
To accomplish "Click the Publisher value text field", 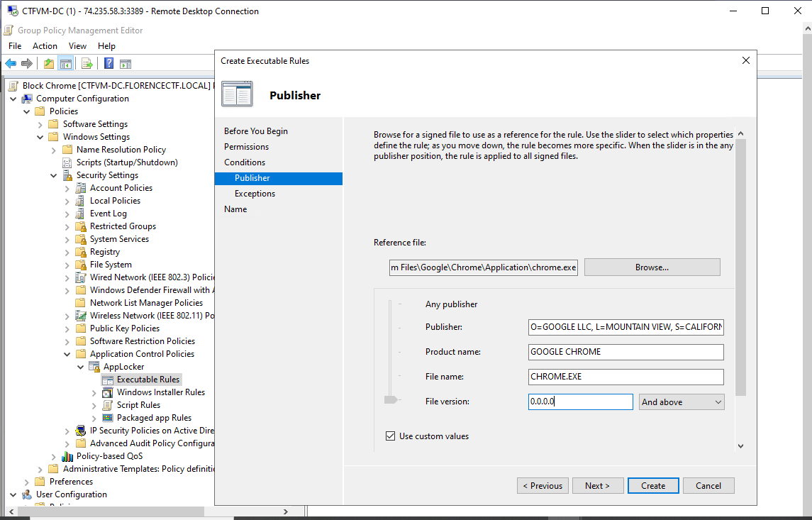I will pos(626,327).
